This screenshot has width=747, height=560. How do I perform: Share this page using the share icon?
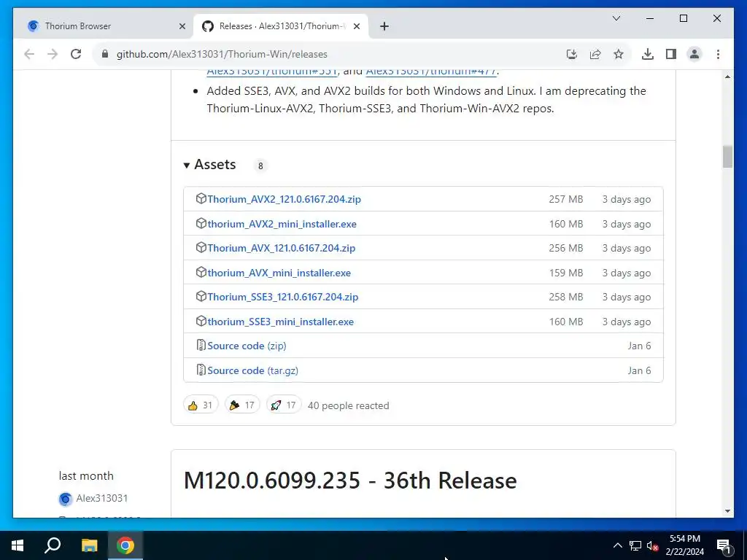(x=595, y=54)
